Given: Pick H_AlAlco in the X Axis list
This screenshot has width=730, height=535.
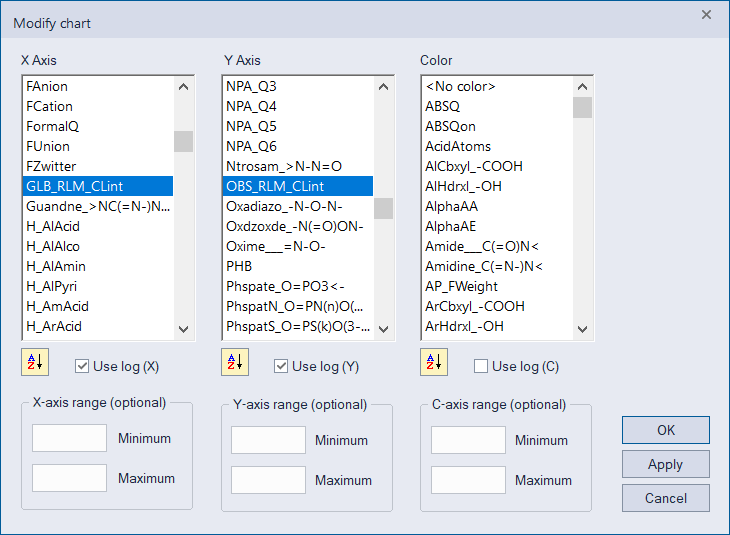Looking at the screenshot, I should point(98,246).
